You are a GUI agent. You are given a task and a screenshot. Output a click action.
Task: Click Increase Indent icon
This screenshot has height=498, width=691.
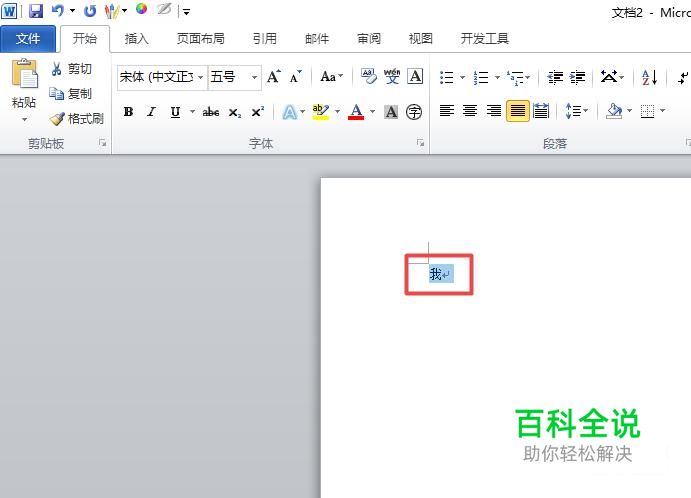click(x=577, y=78)
